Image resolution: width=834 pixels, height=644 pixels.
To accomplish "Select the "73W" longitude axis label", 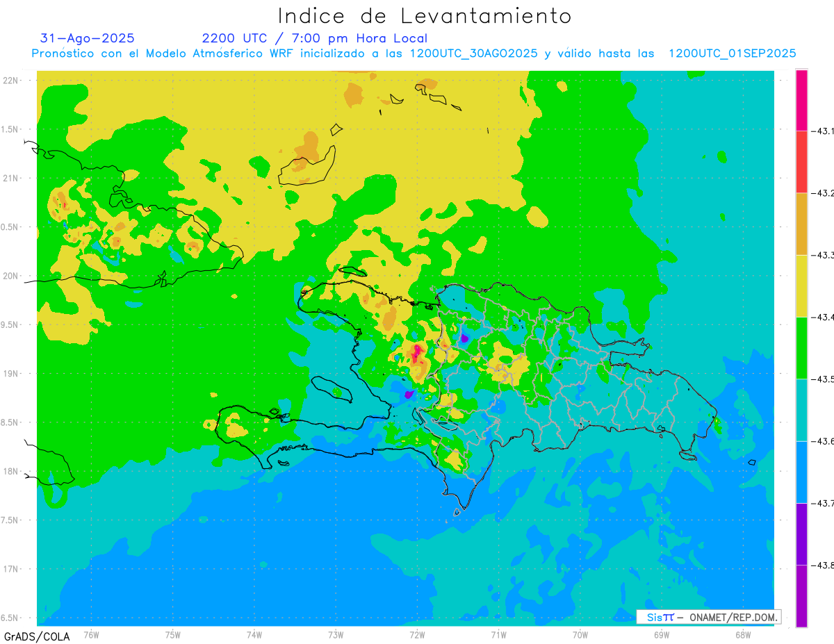I will tap(336, 635).
